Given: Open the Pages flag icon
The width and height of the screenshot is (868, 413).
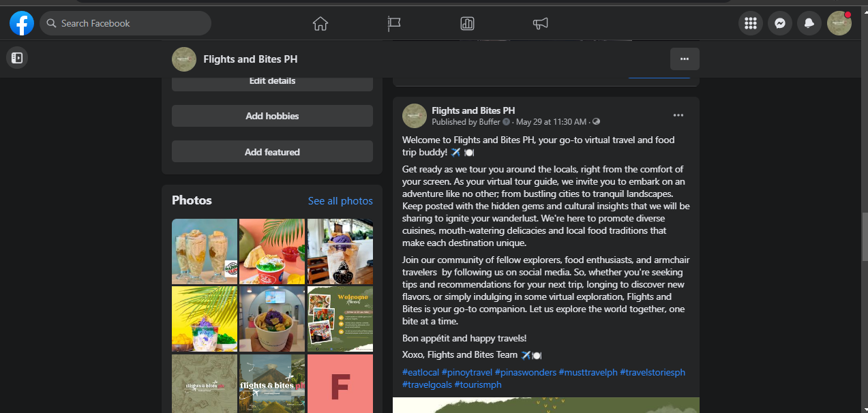Looking at the screenshot, I should [394, 24].
